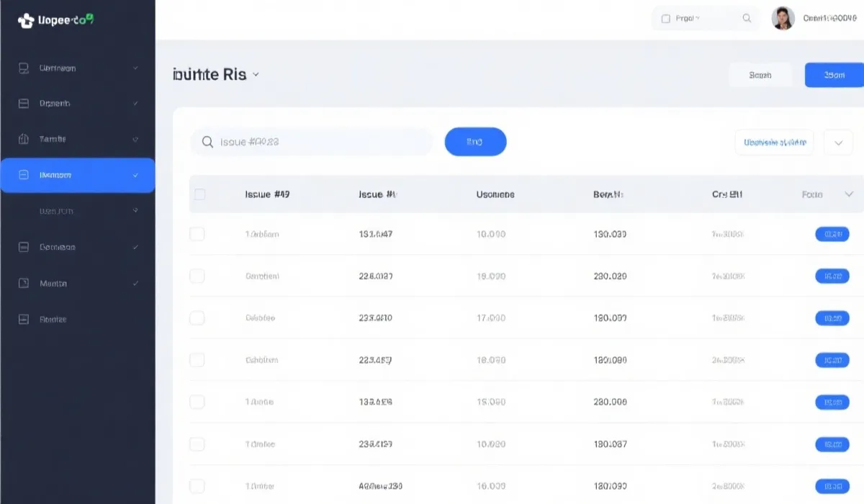Click the blue button in top-right page header
The image size is (864, 504).
pos(834,75)
